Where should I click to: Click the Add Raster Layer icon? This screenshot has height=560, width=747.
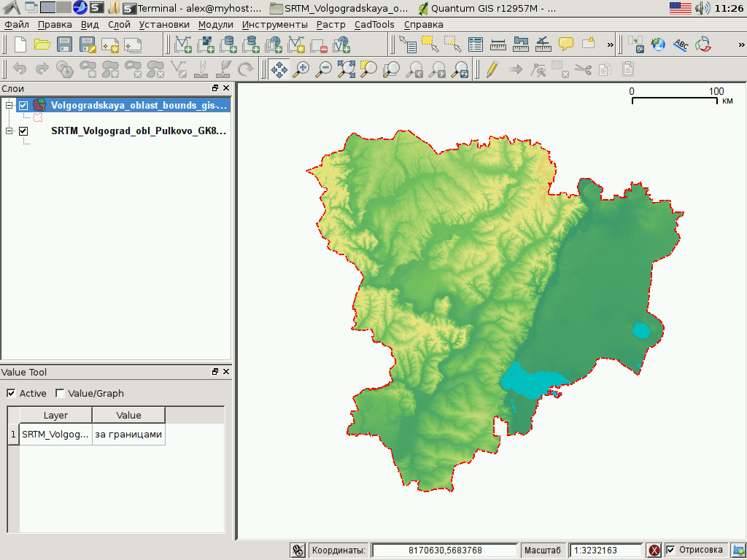[206, 44]
